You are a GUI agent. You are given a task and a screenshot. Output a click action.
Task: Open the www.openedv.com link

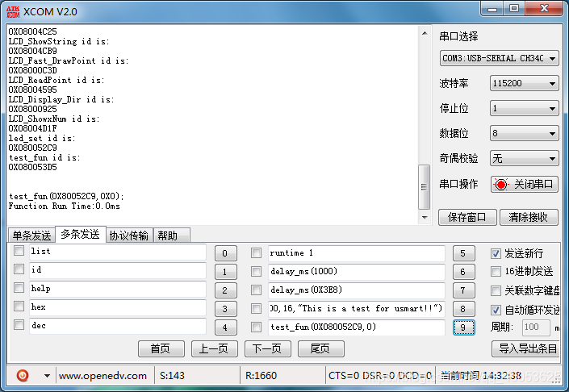(103, 376)
